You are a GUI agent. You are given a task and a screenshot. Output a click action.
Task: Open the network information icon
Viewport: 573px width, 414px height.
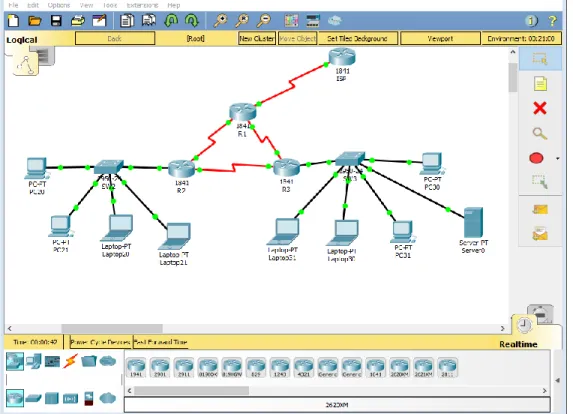tap(531, 21)
